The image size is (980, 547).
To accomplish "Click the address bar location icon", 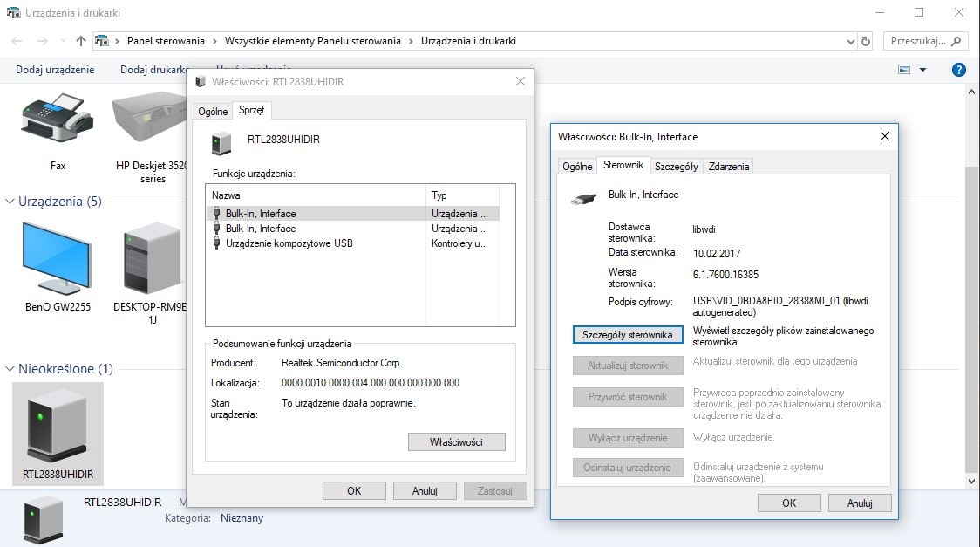I will coord(101,41).
